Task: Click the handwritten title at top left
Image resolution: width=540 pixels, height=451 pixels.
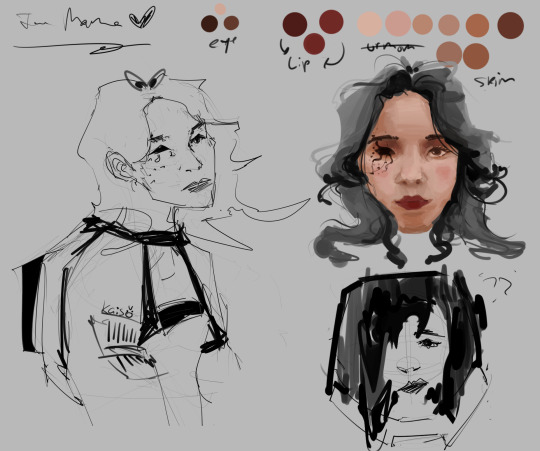Action: [x=70, y=20]
